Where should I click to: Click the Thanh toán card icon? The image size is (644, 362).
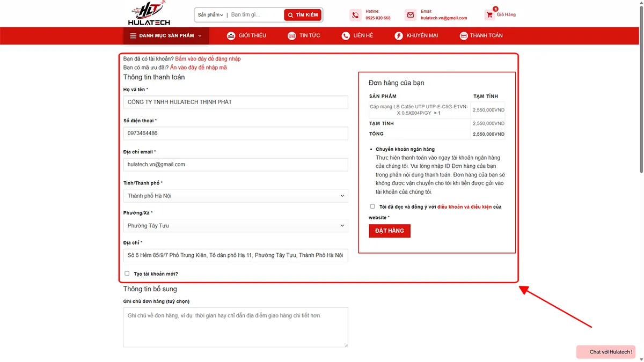click(464, 36)
